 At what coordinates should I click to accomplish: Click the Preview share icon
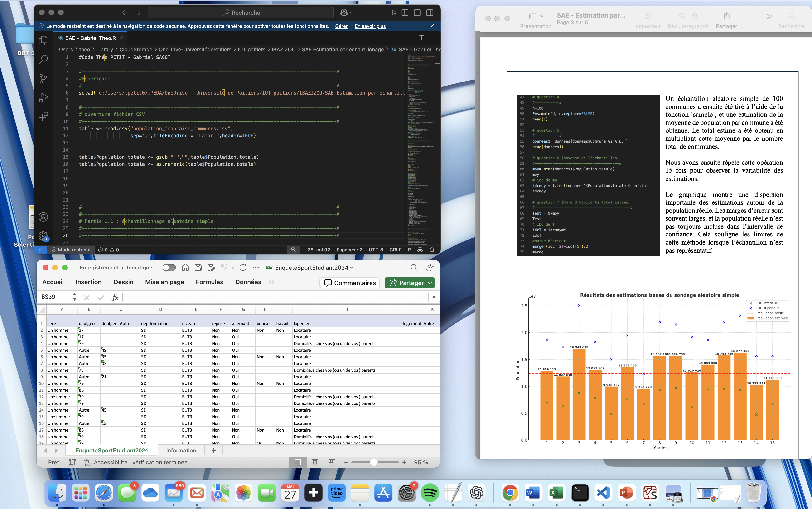pyautogui.click(x=726, y=16)
